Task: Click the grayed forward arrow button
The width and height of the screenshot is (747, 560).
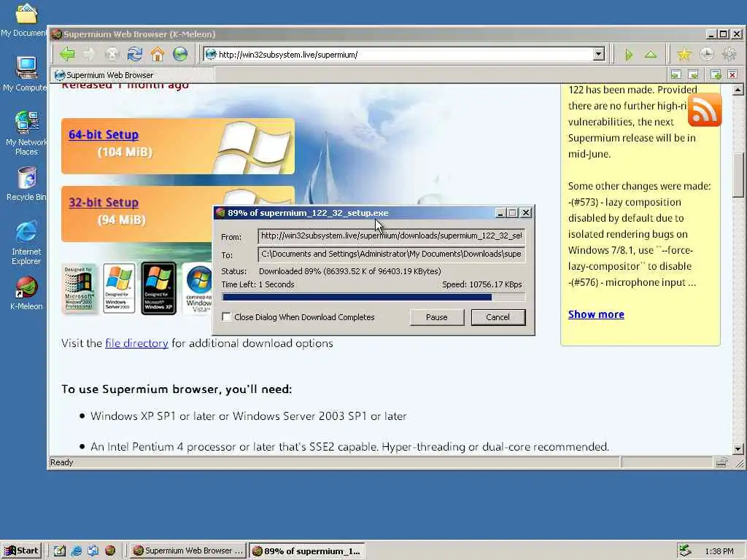Action: (89, 54)
